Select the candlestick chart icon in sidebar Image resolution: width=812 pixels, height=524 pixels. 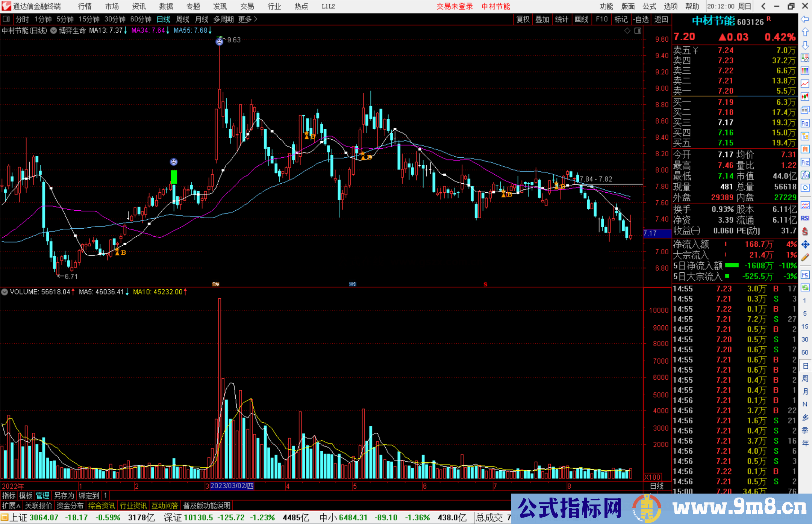[805, 97]
